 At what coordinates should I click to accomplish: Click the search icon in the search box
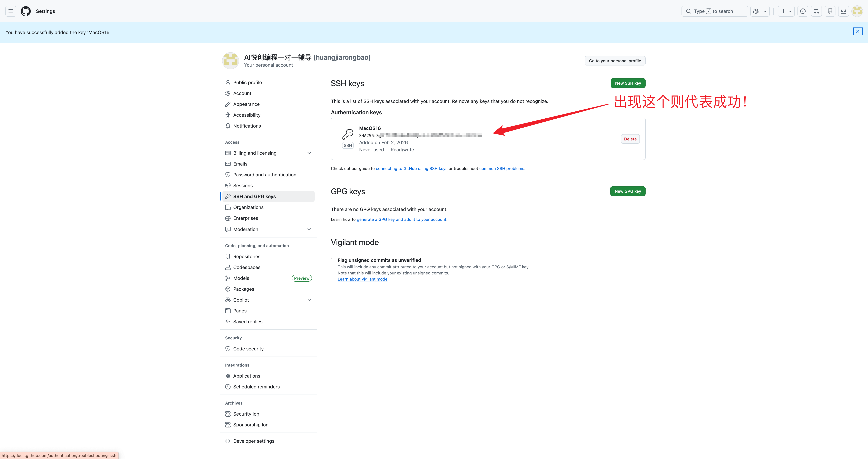pos(688,11)
